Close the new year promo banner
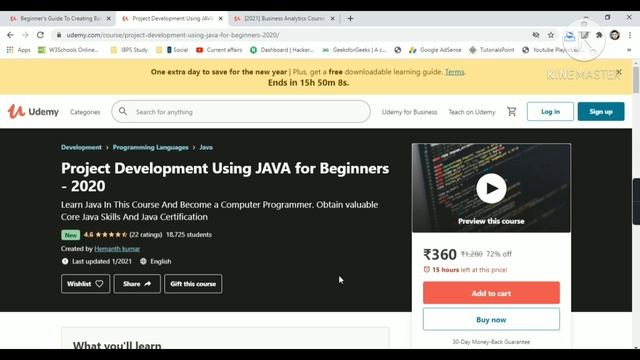The image size is (640, 360). (619, 72)
